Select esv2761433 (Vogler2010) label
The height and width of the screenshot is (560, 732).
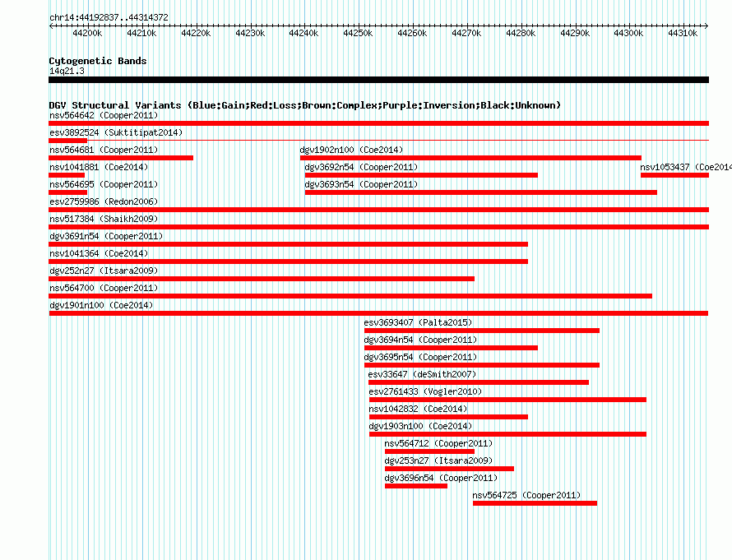(x=425, y=391)
